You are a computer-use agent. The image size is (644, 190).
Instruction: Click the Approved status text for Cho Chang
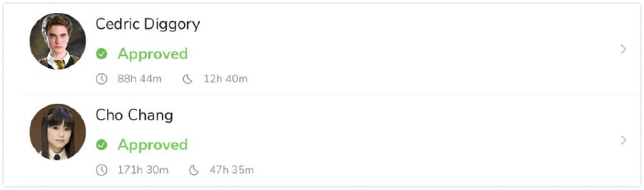pyautogui.click(x=153, y=145)
